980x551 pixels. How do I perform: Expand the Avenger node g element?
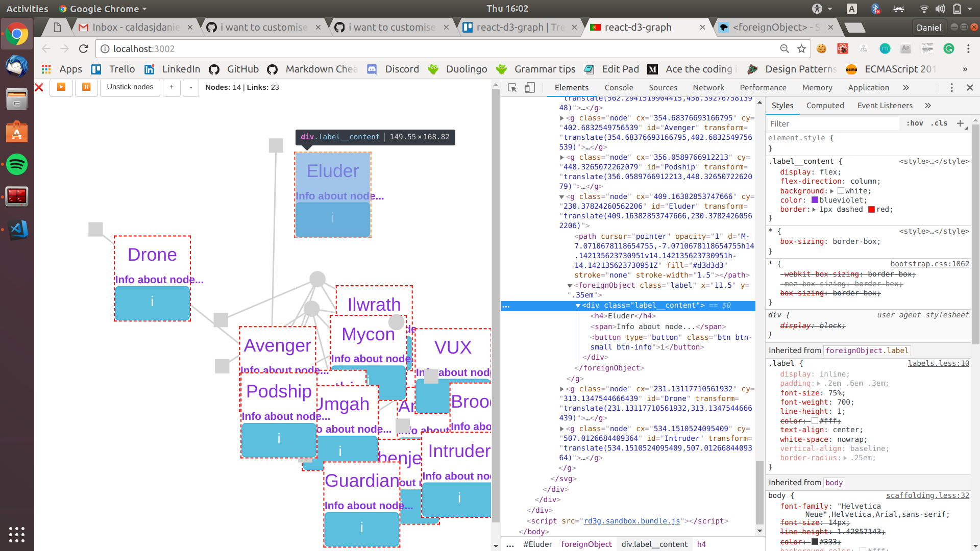(x=562, y=118)
